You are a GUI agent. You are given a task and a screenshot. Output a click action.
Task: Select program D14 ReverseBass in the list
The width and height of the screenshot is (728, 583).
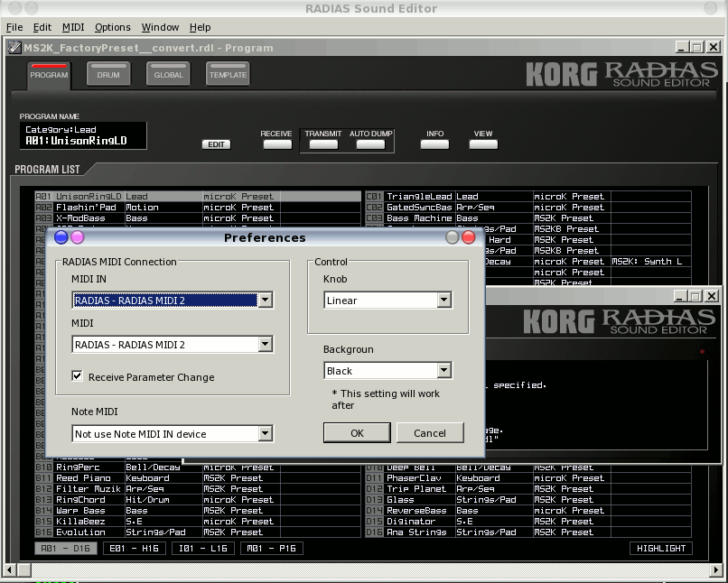pos(528,511)
